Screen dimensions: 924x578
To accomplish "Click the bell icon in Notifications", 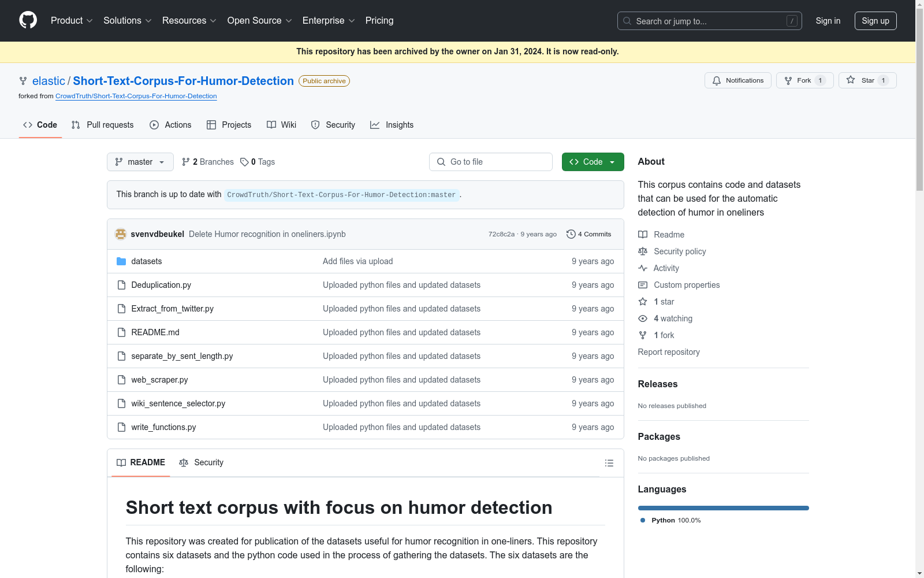I will 717,80.
